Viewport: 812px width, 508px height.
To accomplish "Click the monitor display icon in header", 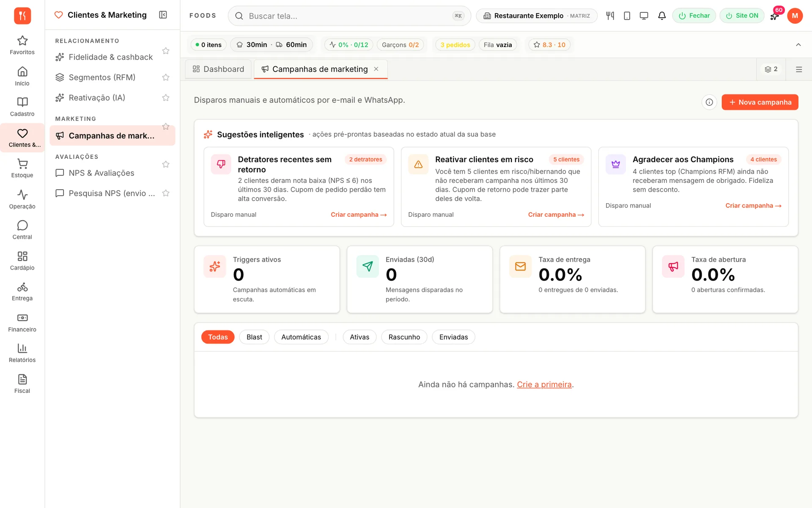I will click(644, 16).
